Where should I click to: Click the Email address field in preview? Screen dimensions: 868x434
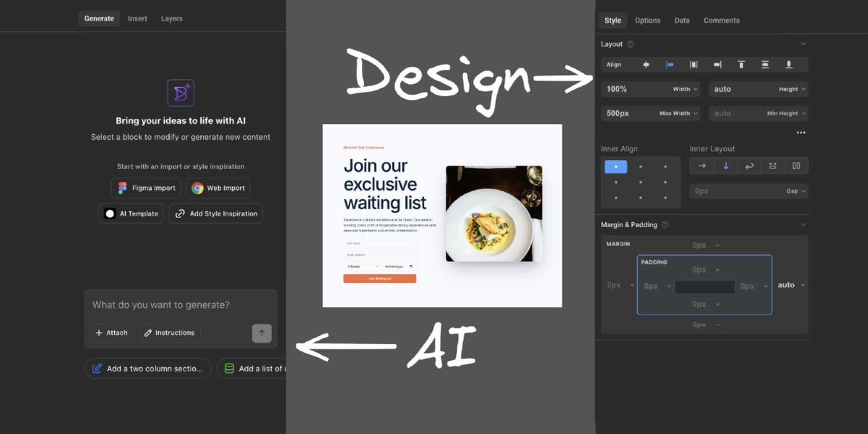point(380,255)
